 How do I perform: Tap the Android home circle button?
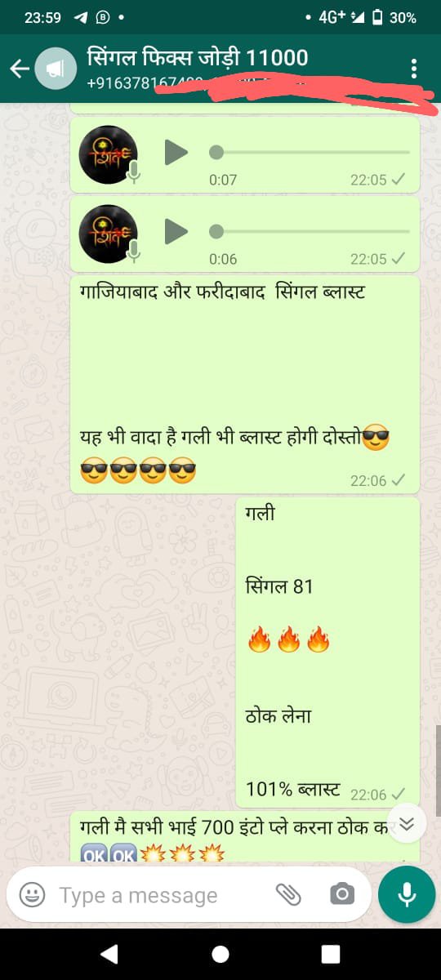click(220, 954)
